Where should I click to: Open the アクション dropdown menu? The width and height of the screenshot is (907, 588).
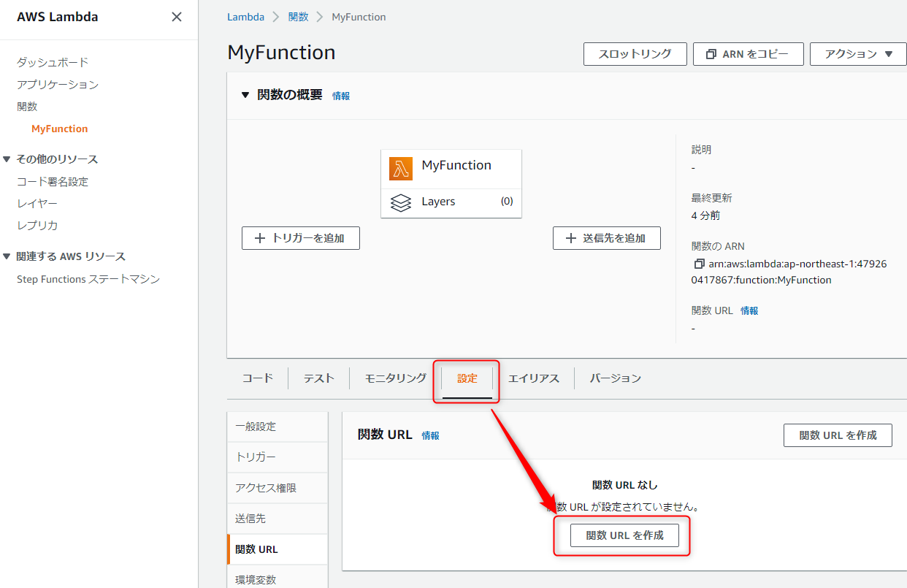click(x=858, y=54)
